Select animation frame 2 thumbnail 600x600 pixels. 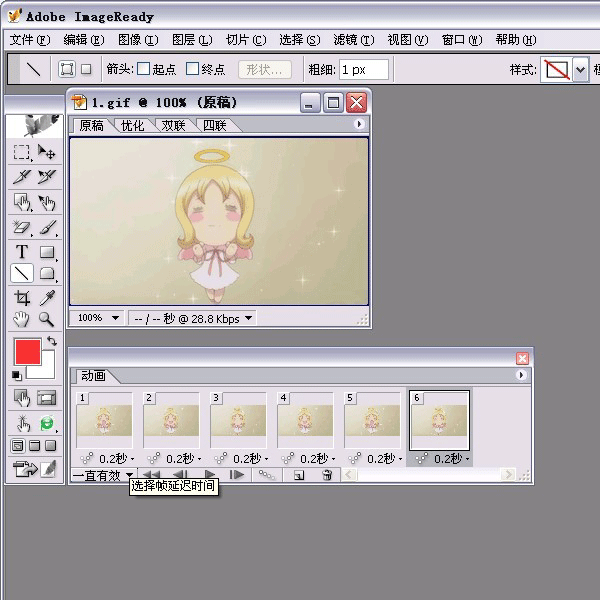171,420
